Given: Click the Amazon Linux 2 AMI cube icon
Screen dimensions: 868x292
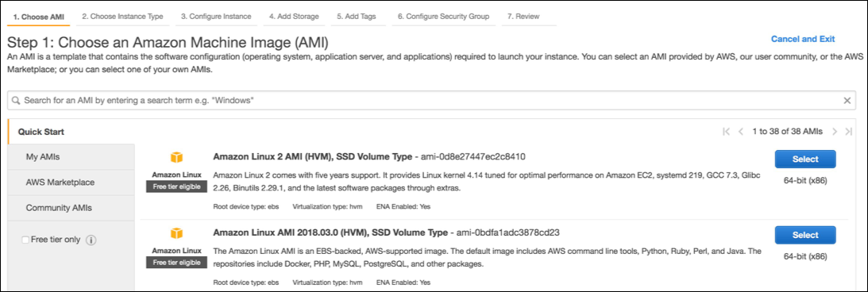Looking at the screenshot, I should (176, 158).
